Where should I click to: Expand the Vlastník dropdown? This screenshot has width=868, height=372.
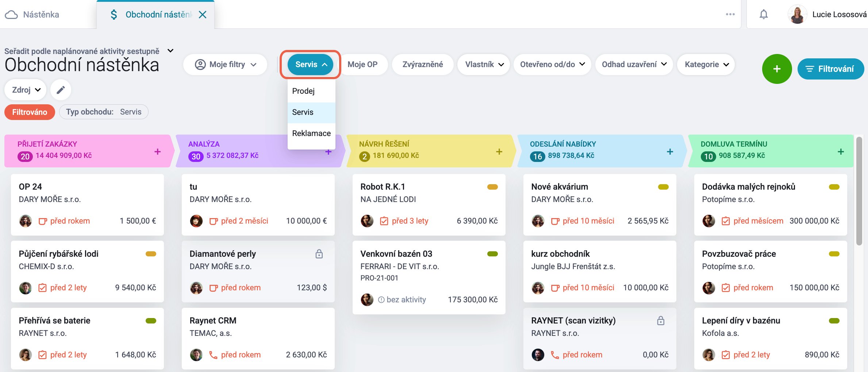click(484, 65)
